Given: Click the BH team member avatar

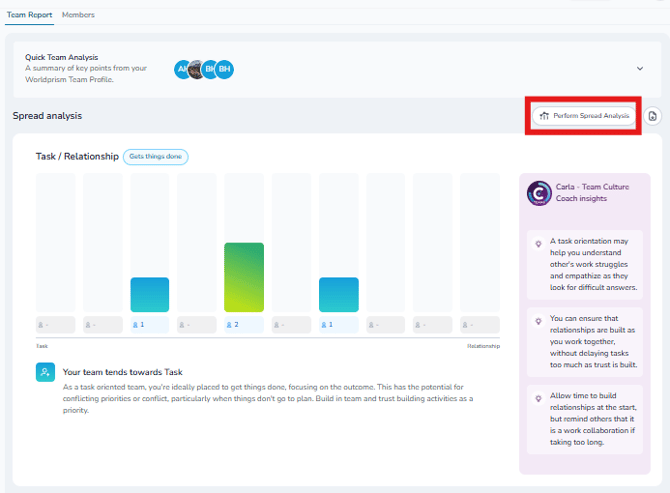Looking at the screenshot, I should click(225, 69).
